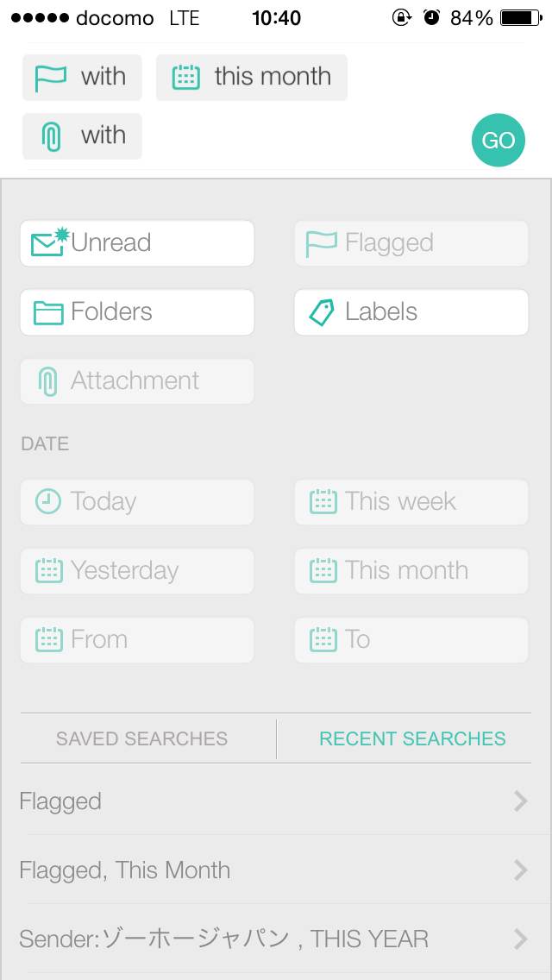552x980 pixels.
Task: Select the This week date filter
Action: pyautogui.click(x=411, y=502)
